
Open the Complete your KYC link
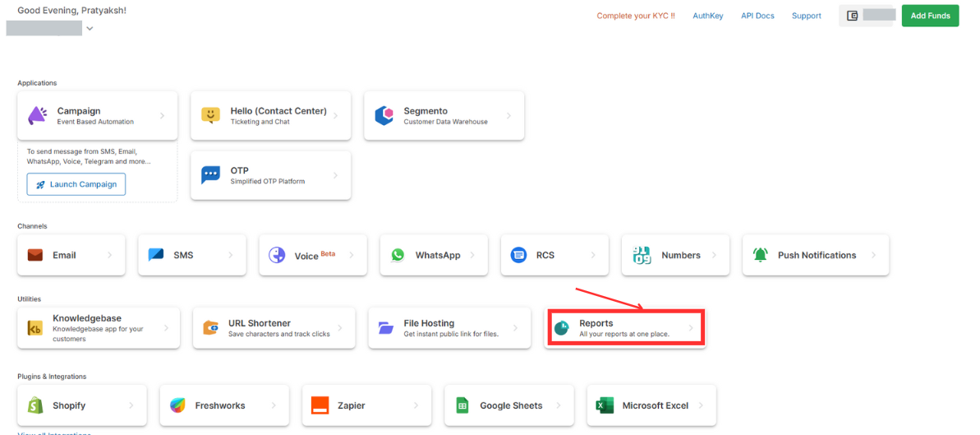pos(636,16)
